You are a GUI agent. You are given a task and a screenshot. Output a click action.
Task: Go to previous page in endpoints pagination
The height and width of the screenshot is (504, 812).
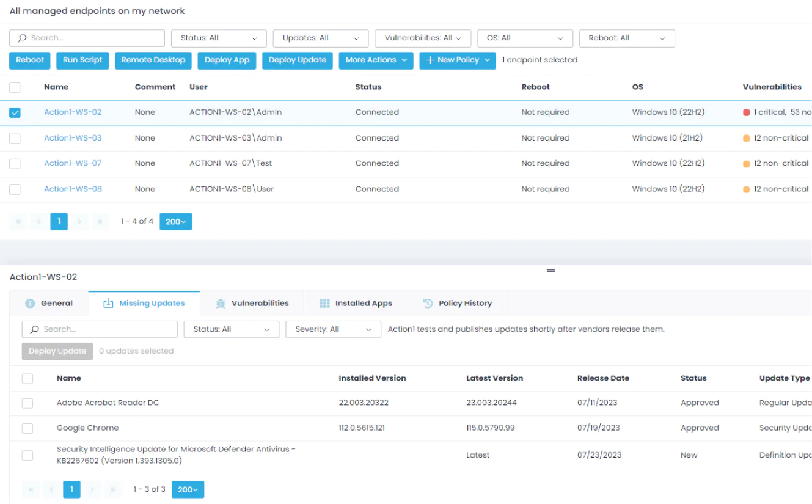click(x=38, y=222)
